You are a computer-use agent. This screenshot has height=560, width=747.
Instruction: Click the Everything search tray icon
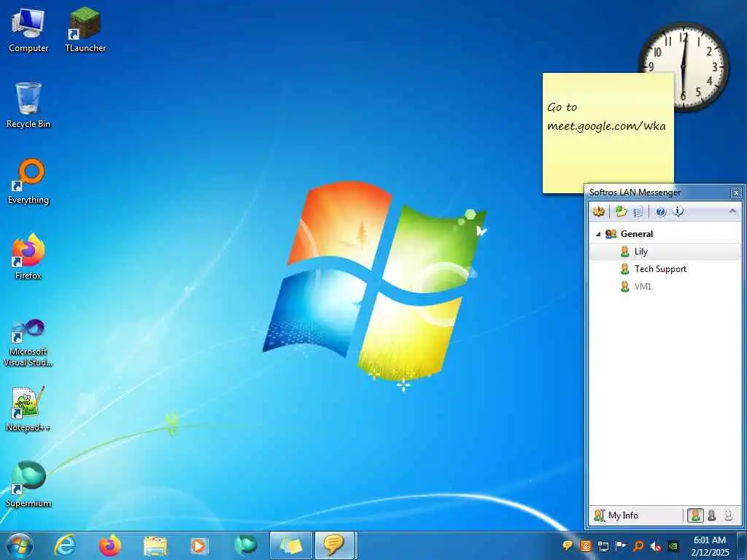pyautogui.click(x=638, y=545)
